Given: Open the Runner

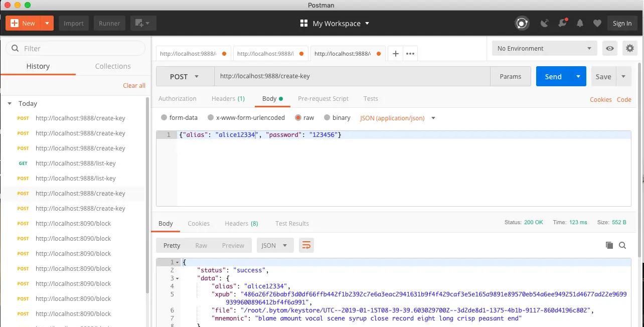Looking at the screenshot, I should [x=109, y=23].
